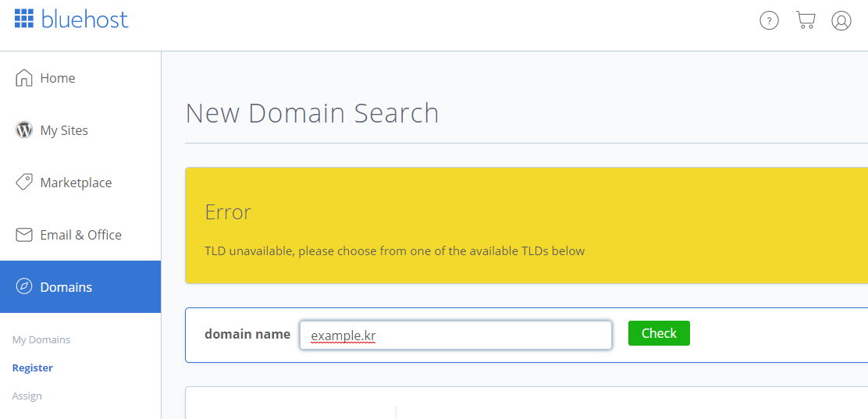Click the domain name label
The height and width of the screenshot is (419, 868).
point(247,334)
